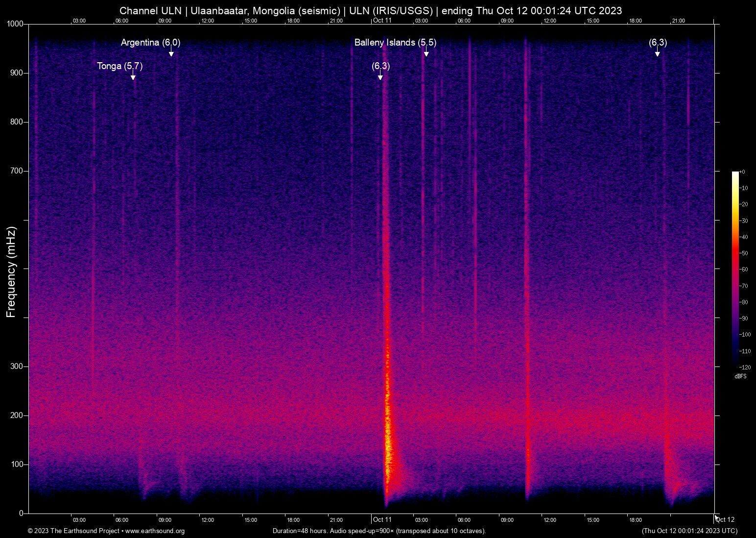This screenshot has height=538, width=756.
Task: Click the 2023 Earthsound Project copyright text
Action: pyautogui.click(x=74, y=531)
